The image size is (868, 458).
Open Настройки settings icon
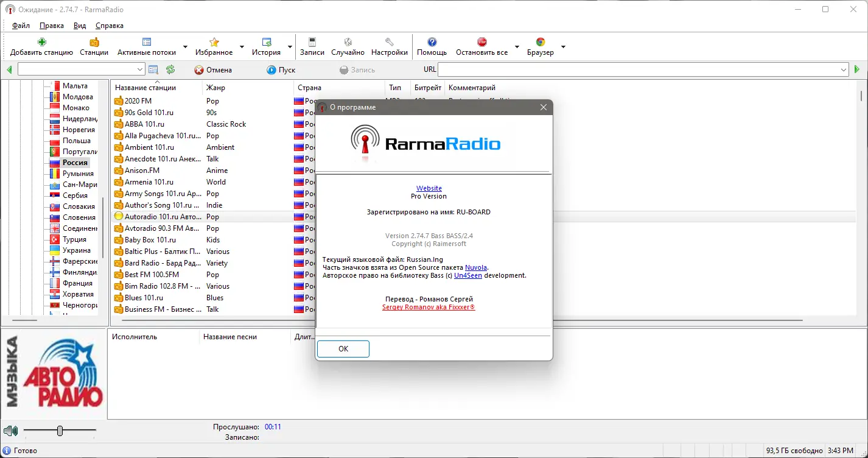point(389,42)
